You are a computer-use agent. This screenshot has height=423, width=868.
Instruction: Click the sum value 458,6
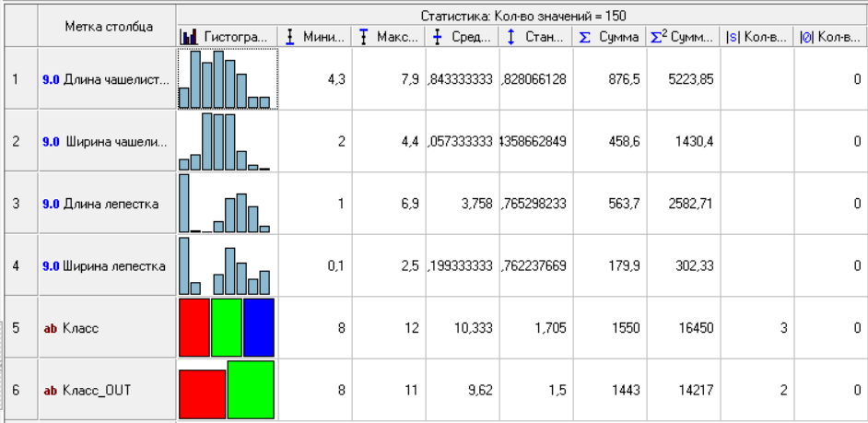pyautogui.click(x=623, y=142)
